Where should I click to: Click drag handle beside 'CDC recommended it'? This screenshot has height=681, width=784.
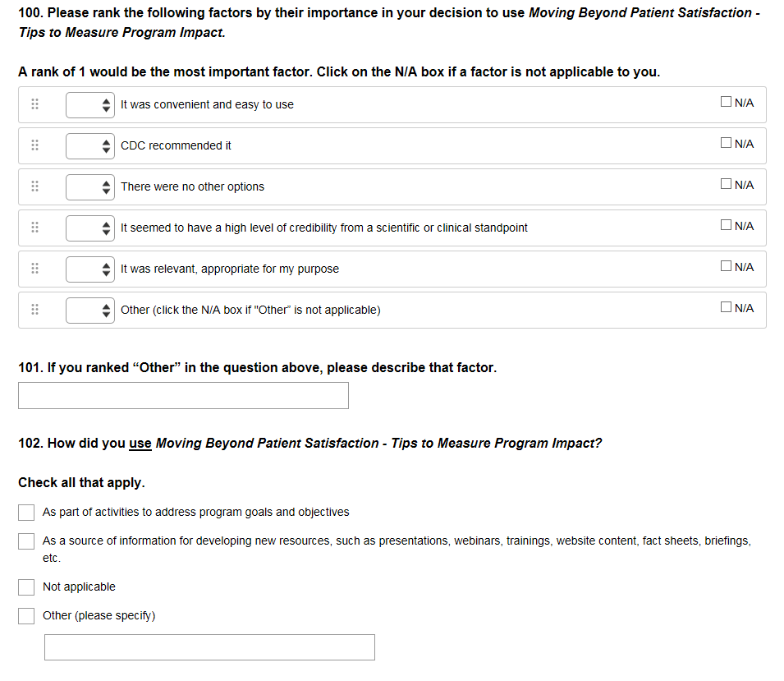point(34,145)
